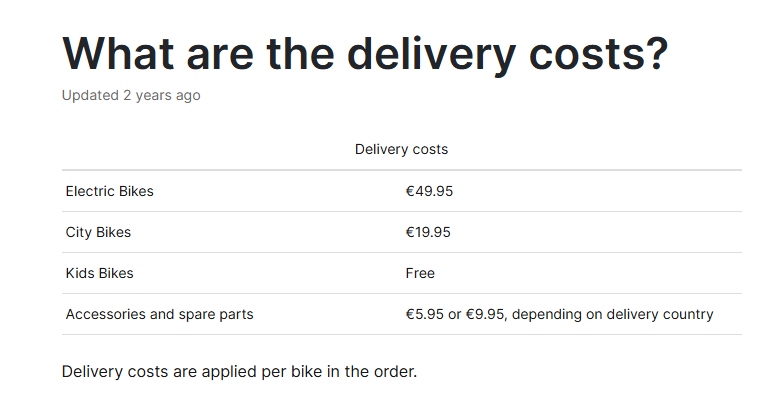
Task: Click the word "delivery" in the heading
Action: pyautogui.click(x=431, y=54)
